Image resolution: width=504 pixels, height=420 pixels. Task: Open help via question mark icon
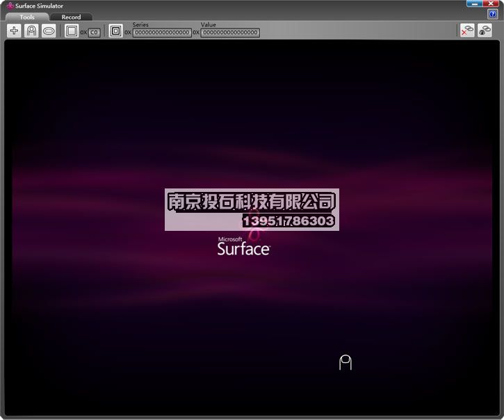click(x=493, y=15)
